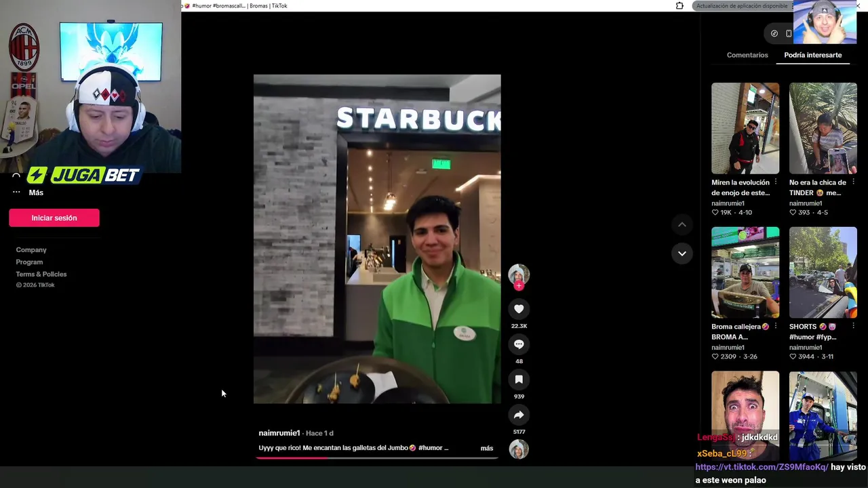Open TikTok coins icon in top pill
This screenshot has width=868, height=488.
pos(774,33)
